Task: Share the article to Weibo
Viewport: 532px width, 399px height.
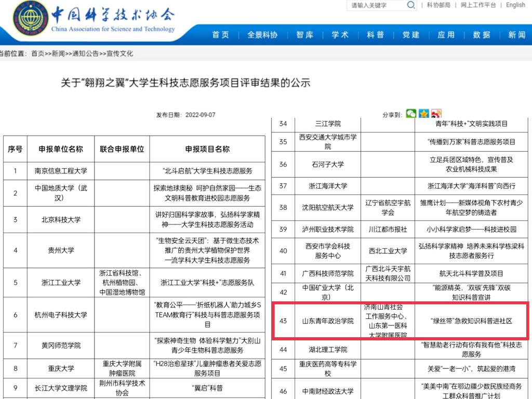Action: 436,114
